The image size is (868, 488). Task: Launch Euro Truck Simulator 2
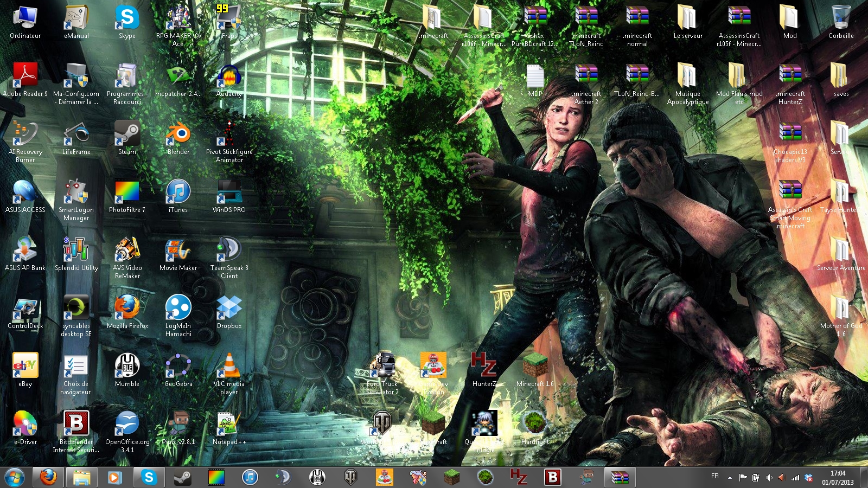(382, 374)
